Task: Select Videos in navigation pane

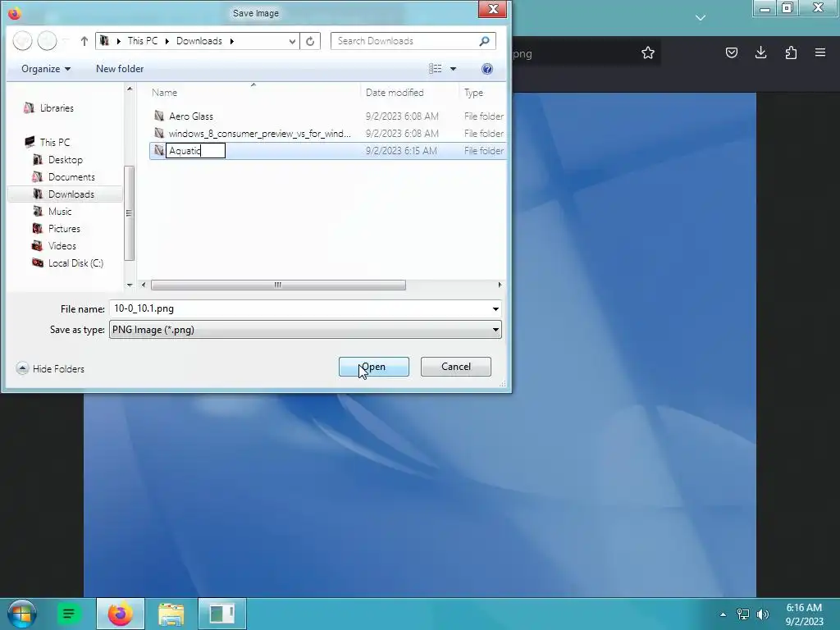Action: pyautogui.click(x=62, y=245)
